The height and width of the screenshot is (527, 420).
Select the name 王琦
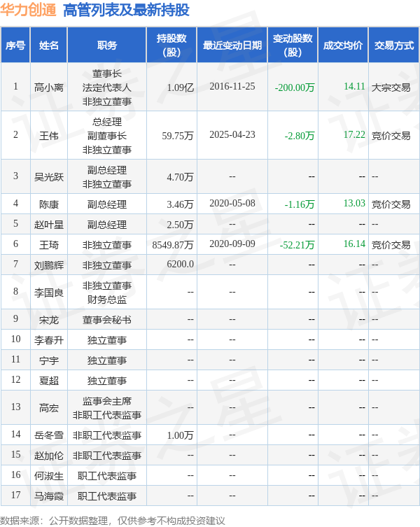tap(49, 245)
